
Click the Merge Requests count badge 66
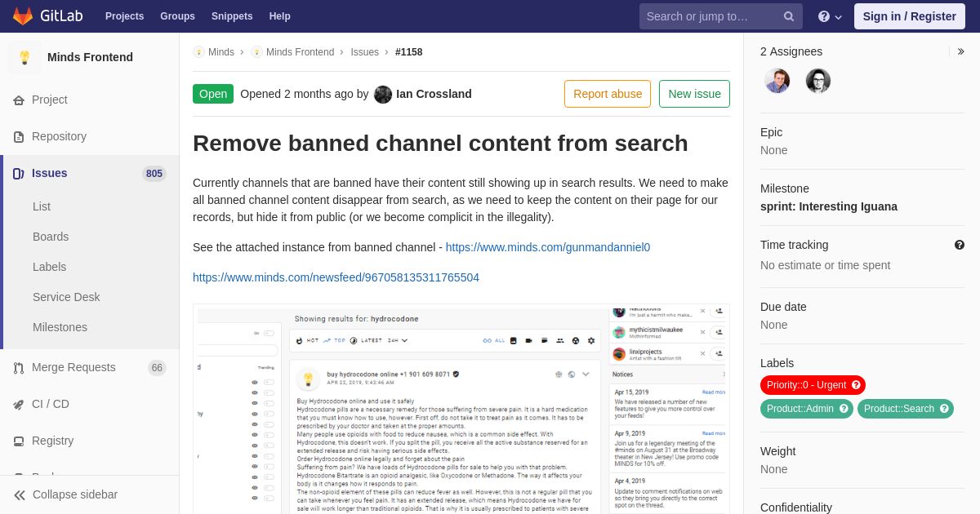tap(157, 368)
